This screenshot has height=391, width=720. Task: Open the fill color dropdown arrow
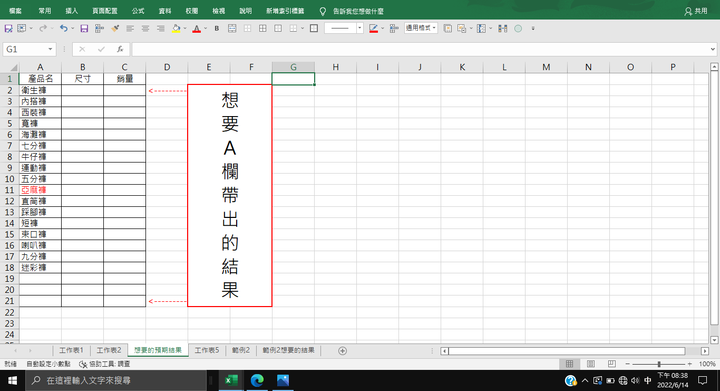[185, 28]
